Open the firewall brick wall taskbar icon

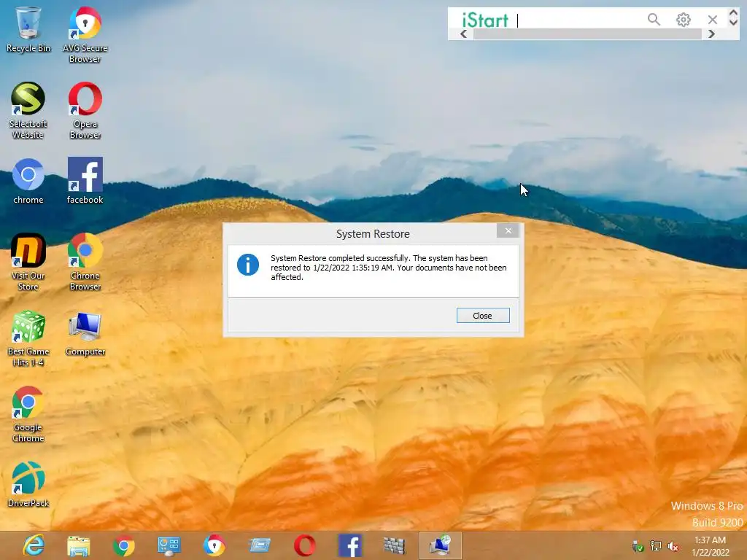pyautogui.click(x=395, y=545)
